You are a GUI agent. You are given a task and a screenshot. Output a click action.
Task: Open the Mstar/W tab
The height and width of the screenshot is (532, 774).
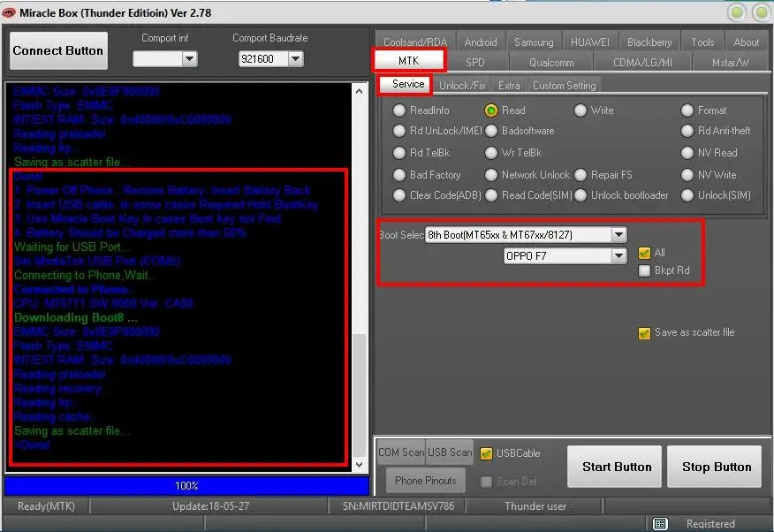[730, 62]
